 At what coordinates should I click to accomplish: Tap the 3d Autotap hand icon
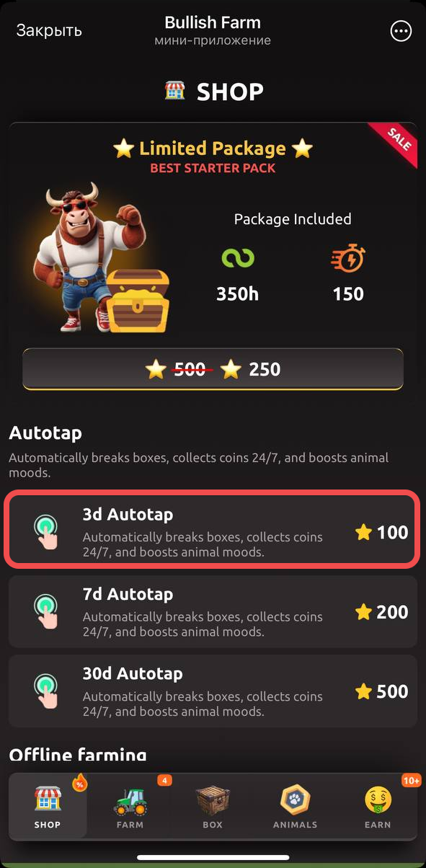[48, 533]
